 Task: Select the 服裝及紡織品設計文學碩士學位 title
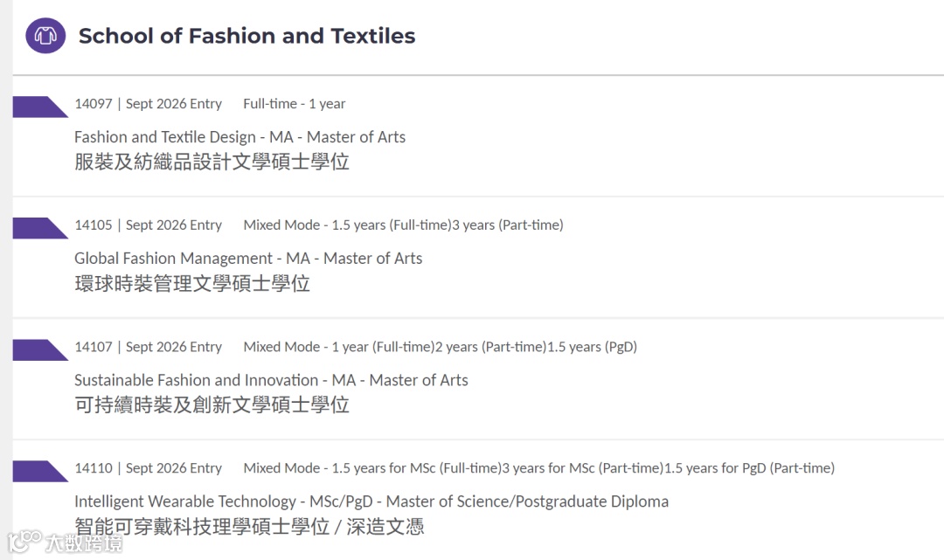click(212, 162)
